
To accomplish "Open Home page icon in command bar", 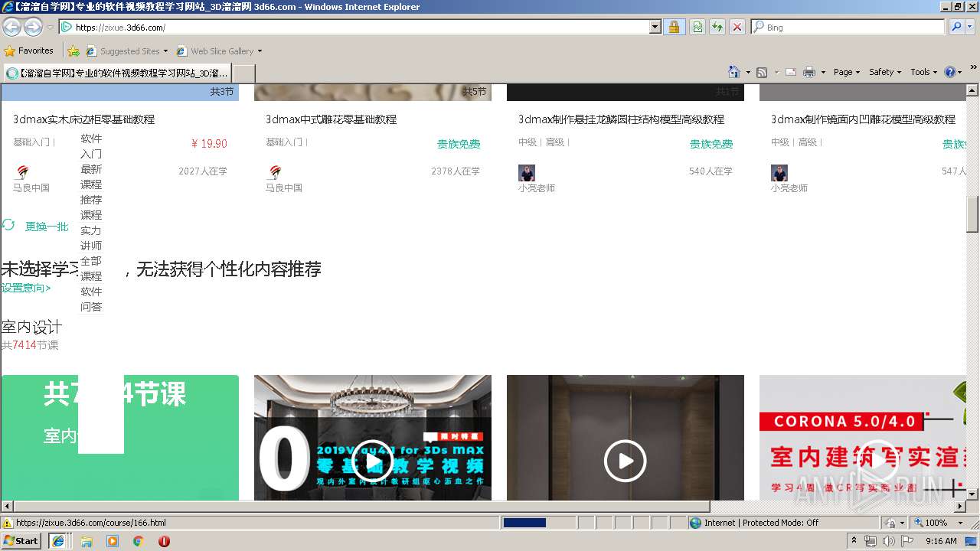I will (x=734, y=72).
